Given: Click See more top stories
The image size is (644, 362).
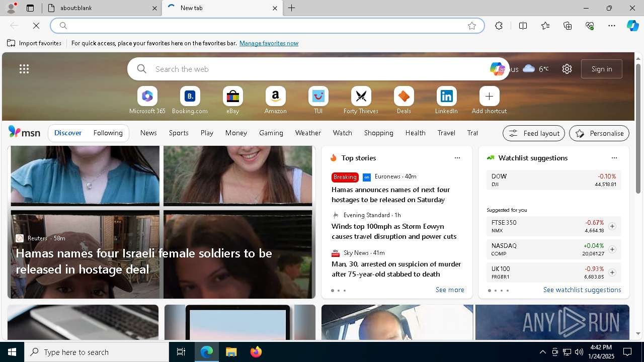Looking at the screenshot, I should (x=450, y=290).
